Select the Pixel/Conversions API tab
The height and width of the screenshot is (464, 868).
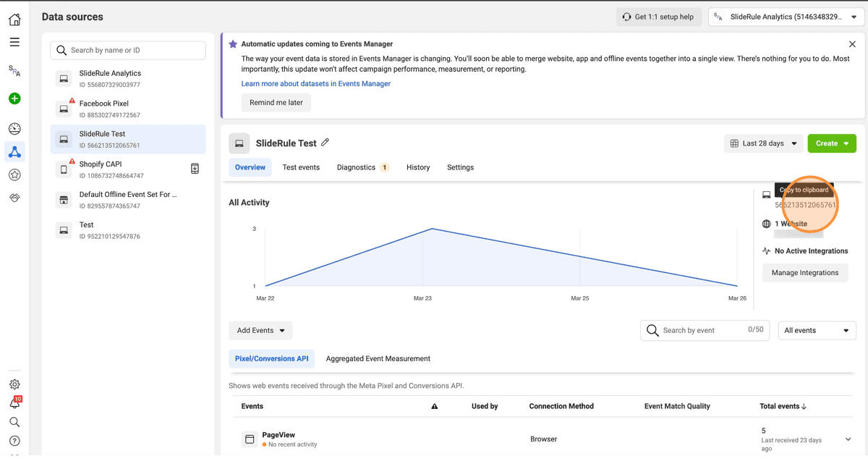[272, 358]
